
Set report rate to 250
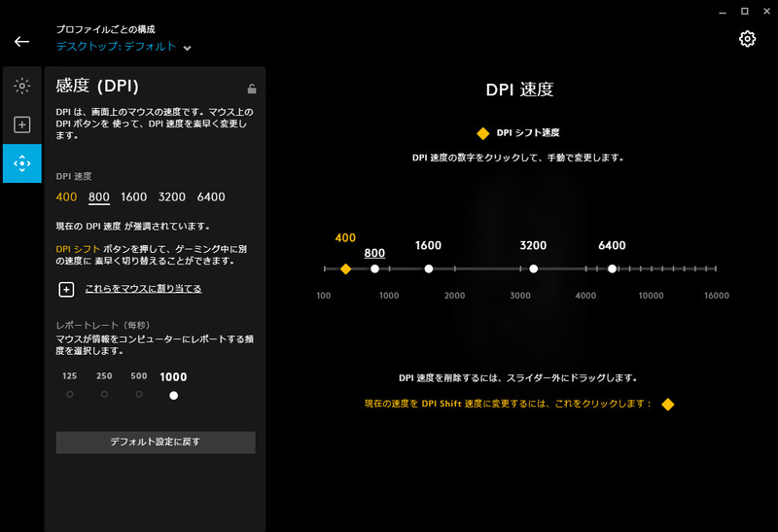click(104, 394)
